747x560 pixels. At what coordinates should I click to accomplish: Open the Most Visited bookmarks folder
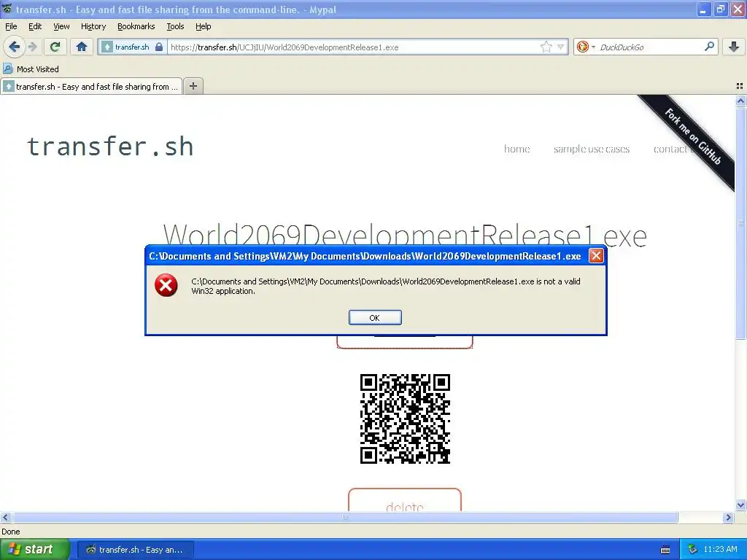coord(31,69)
